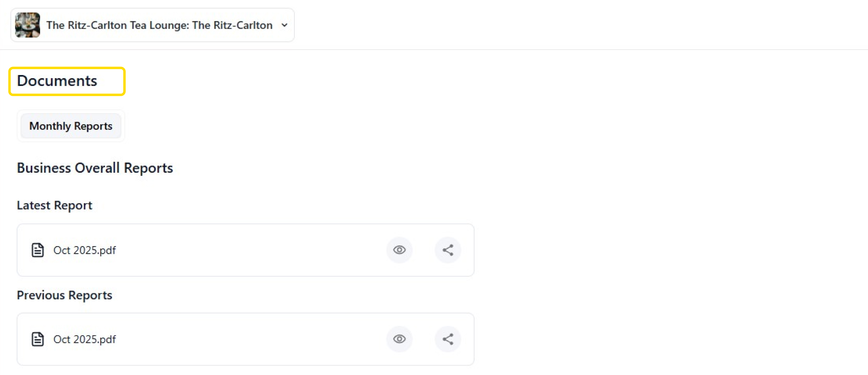868x375 pixels.
Task: Open the Ritz-Carlton Tea Lounge business selector
Action: pyautogui.click(x=159, y=25)
